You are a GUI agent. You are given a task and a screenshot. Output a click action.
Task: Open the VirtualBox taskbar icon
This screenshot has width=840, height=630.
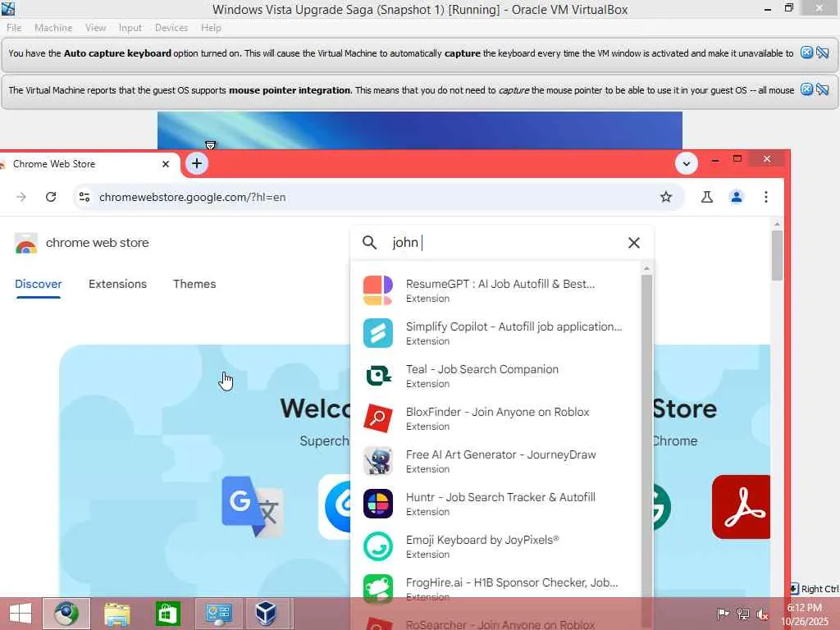pos(267,614)
